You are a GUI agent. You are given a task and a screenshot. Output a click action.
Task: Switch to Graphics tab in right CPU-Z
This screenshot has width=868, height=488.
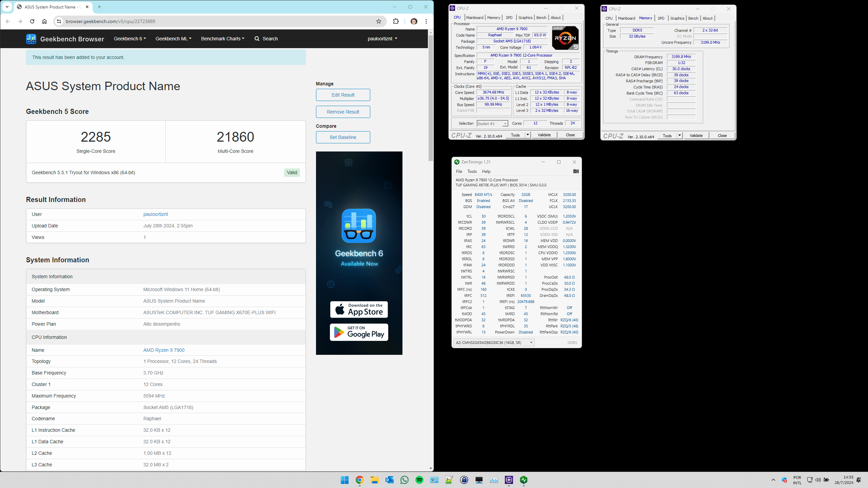pyautogui.click(x=677, y=18)
